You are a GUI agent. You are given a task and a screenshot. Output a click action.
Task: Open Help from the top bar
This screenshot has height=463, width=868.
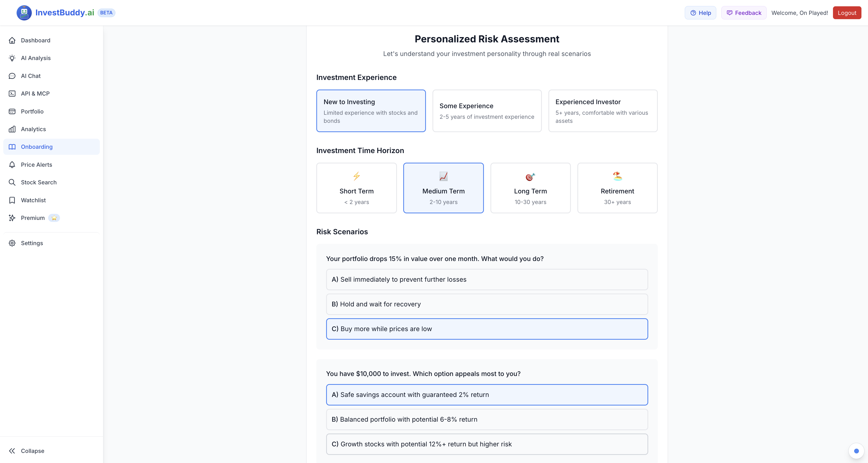pyautogui.click(x=700, y=13)
